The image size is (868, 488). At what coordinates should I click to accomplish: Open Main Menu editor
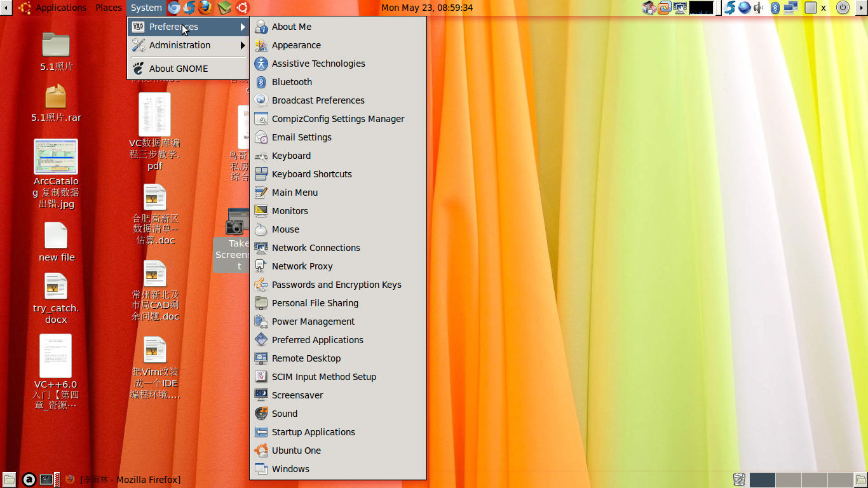337,193
